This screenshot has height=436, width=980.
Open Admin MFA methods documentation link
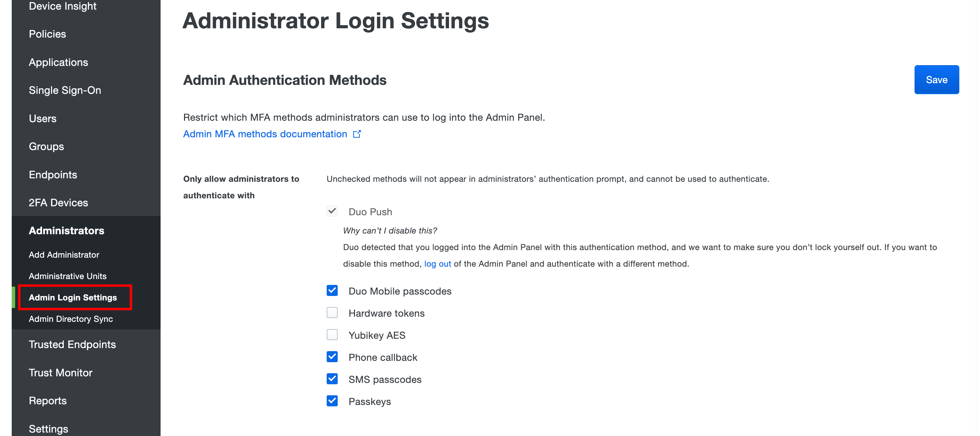click(x=265, y=134)
